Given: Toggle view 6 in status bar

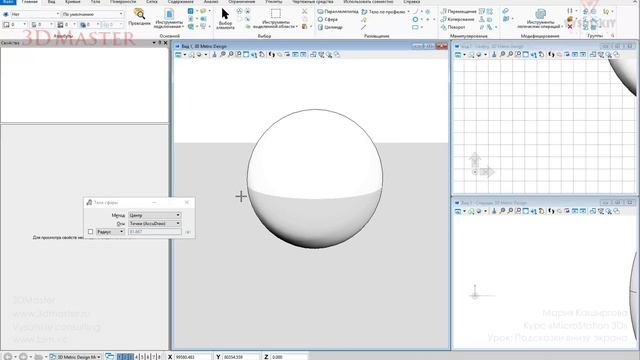Looking at the screenshot, I should (x=148, y=357).
